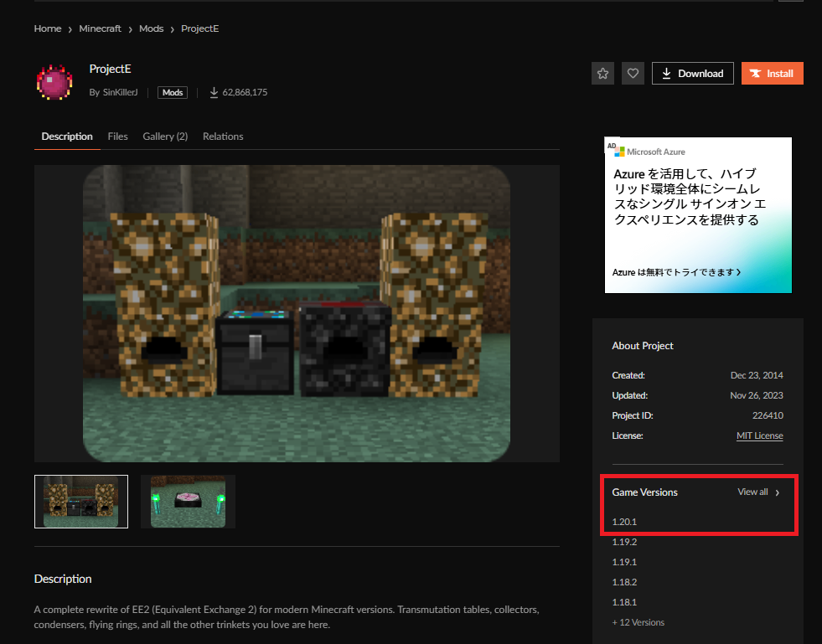Click game version 1.19.1

(624, 562)
